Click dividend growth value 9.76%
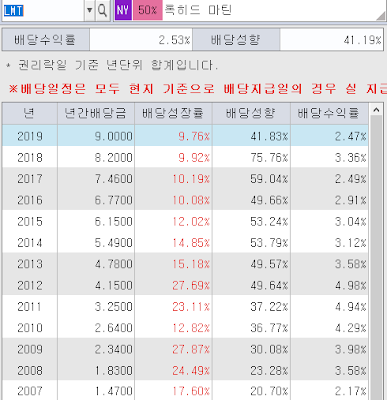The width and height of the screenshot is (387, 400). [194, 136]
